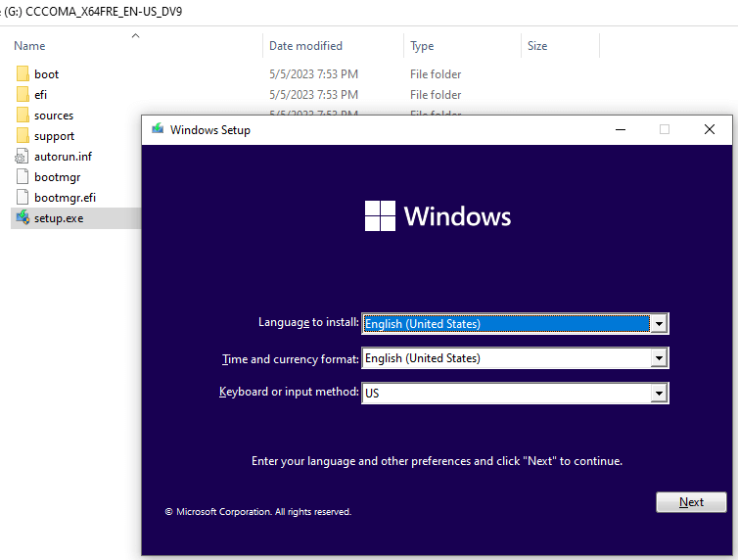Screen dimensions: 738x560
Task: Select the bootmgr file name
Action: click(57, 177)
